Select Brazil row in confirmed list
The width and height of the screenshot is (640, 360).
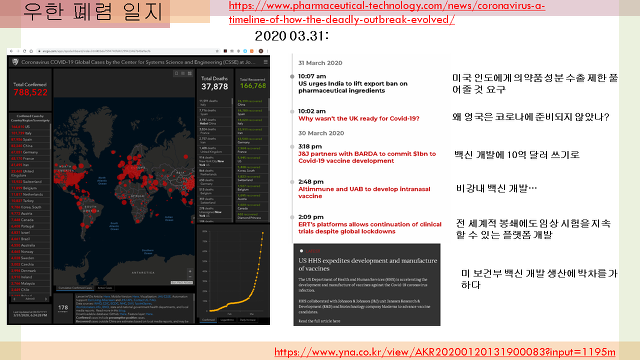click(x=30, y=239)
